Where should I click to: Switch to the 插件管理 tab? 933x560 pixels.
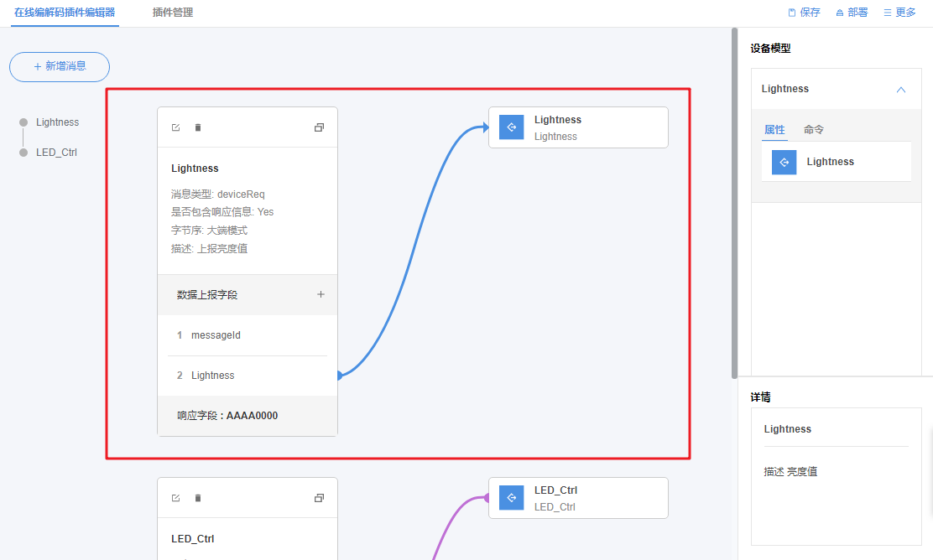point(172,13)
